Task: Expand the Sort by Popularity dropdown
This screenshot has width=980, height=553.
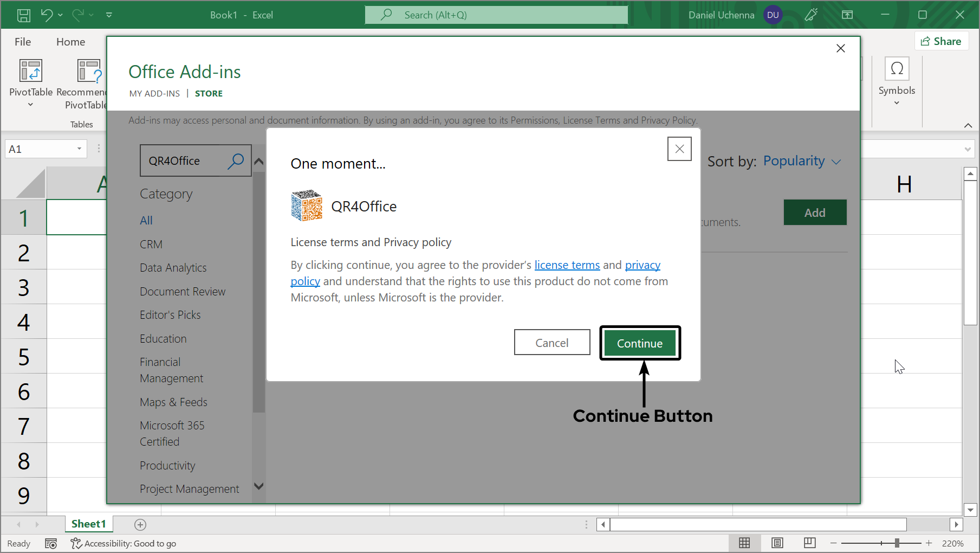Action: pyautogui.click(x=802, y=162)
